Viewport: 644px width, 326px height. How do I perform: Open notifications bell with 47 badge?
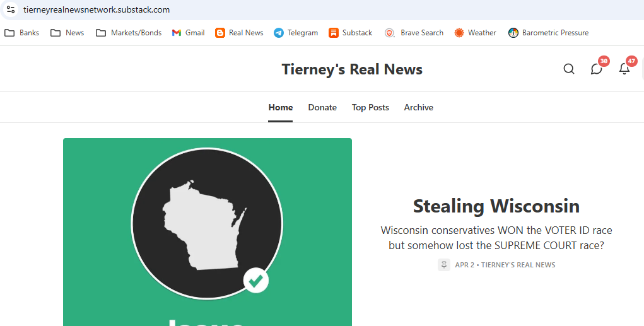tap(624, 69)
